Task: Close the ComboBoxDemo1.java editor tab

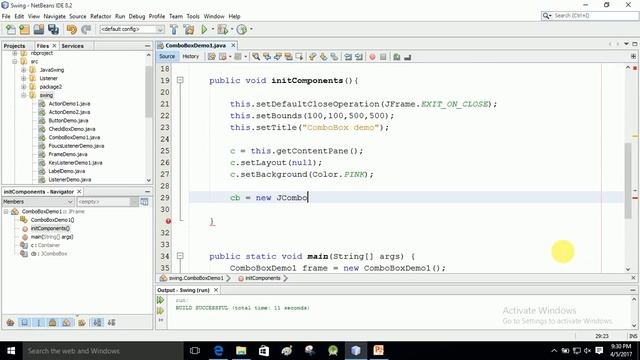Action: [233, 45]
